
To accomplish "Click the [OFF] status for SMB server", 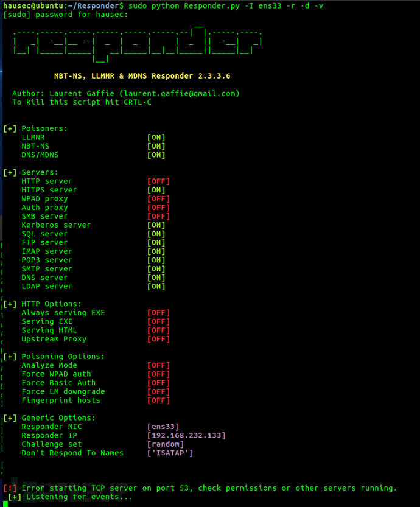I will (158, 216).
